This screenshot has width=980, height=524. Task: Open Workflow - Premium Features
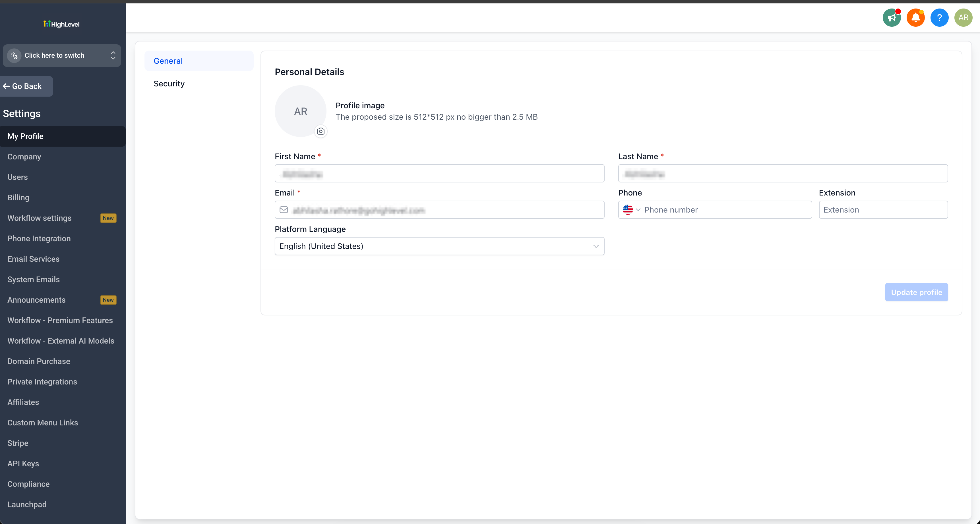pyautogui.click(x=63, y=321)
